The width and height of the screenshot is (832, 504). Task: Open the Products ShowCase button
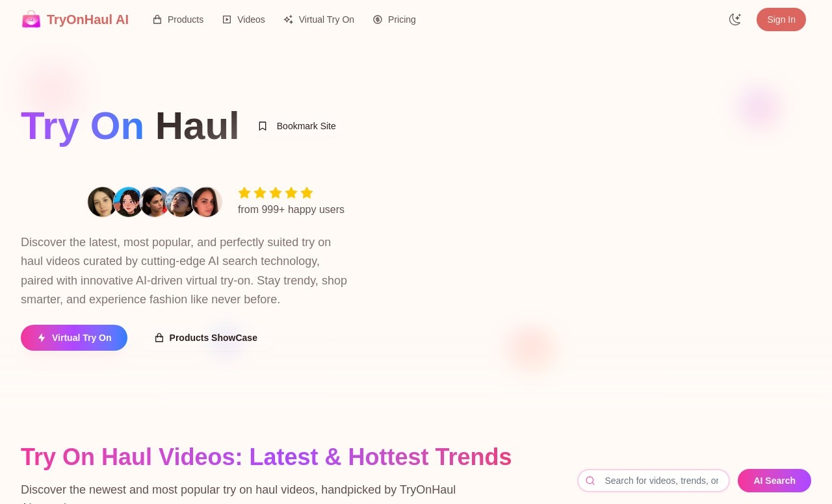(206, 338)
